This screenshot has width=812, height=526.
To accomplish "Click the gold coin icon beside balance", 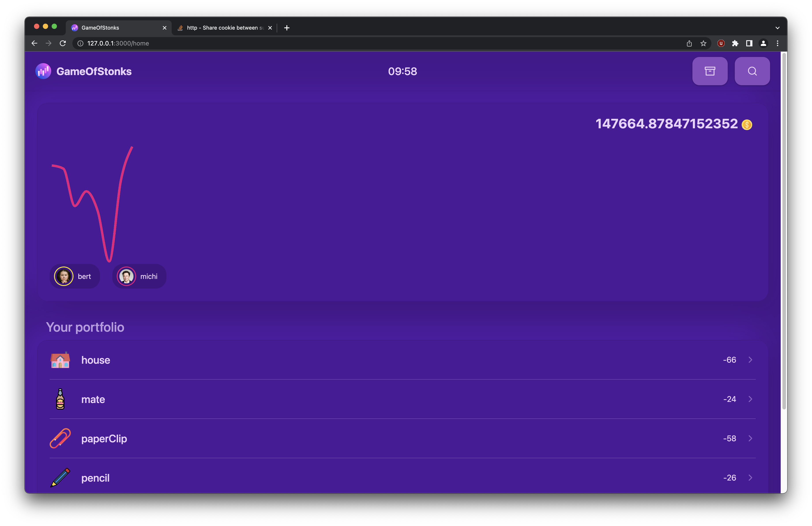I will pyautogui.click(x=747, y=125).
